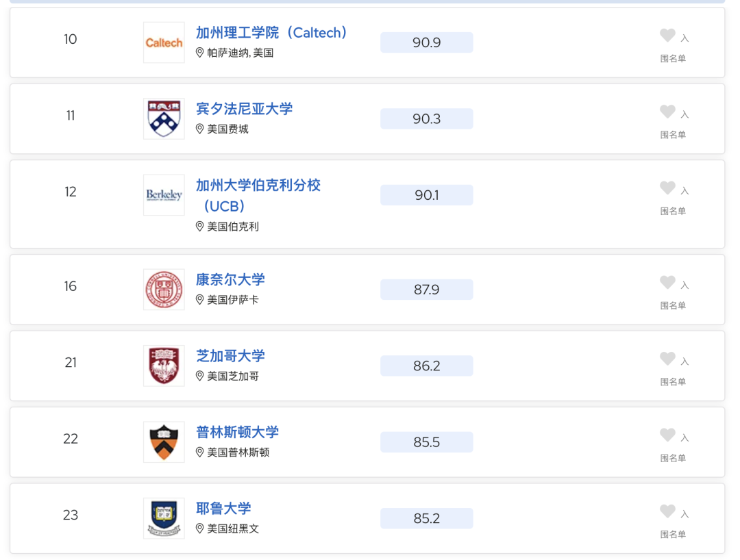740x560 pixels.
Task: Add 耶鲁大学 to shortlist via heart
Action: (667, 511)
